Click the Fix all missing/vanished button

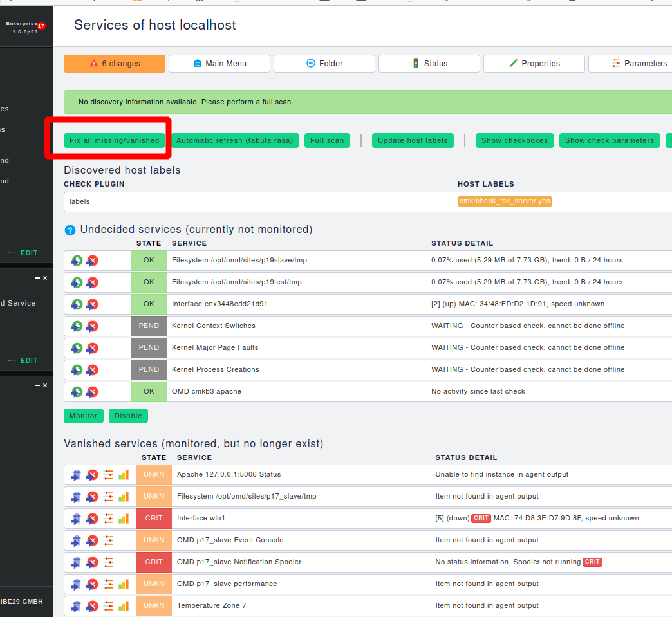pyautogui.click(x=115, y=140)
